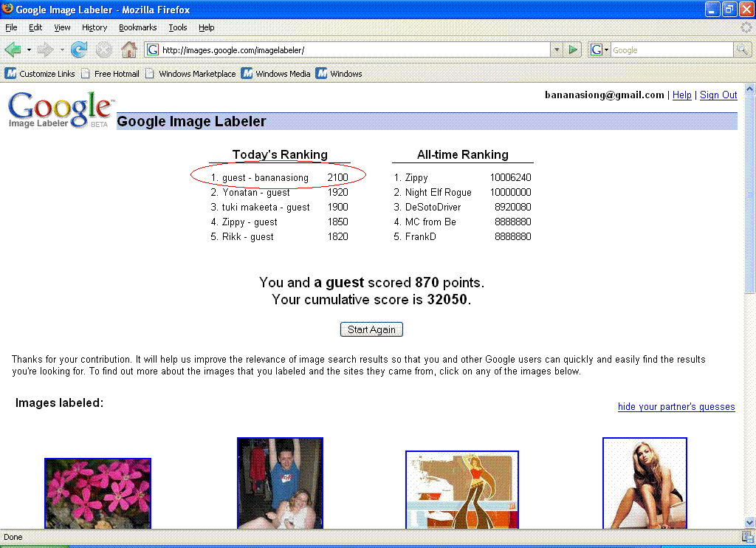
Task: Click the 'tuki makeeta - guest' ranking entry
Action: (266, 207)
